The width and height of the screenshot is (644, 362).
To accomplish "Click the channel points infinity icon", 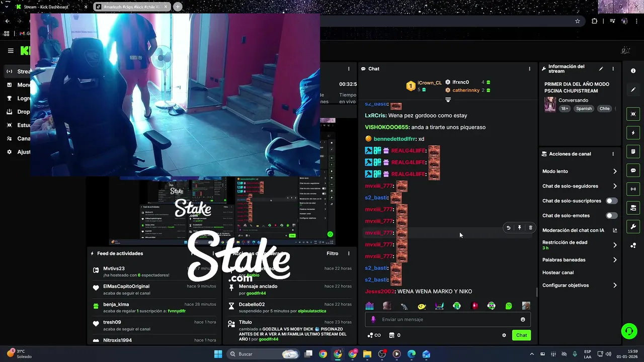I will [x=374, y=335].
